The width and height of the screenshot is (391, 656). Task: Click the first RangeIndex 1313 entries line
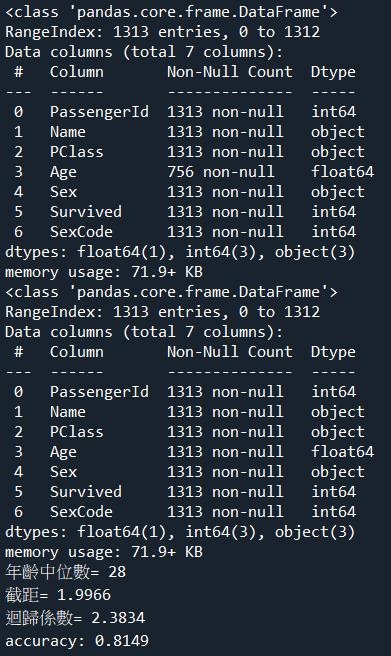point(162,32)
